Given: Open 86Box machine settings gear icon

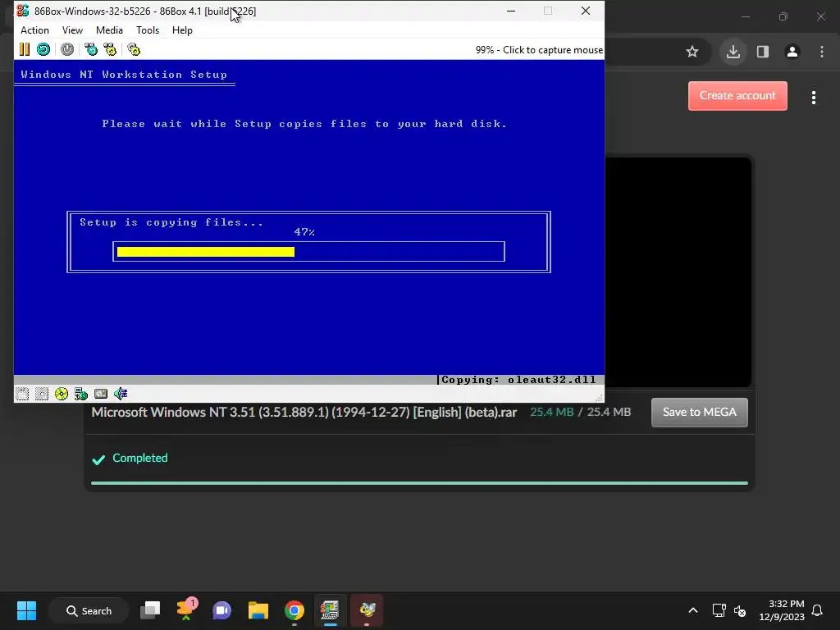Looking at the screenshot, I should [134, 50].
